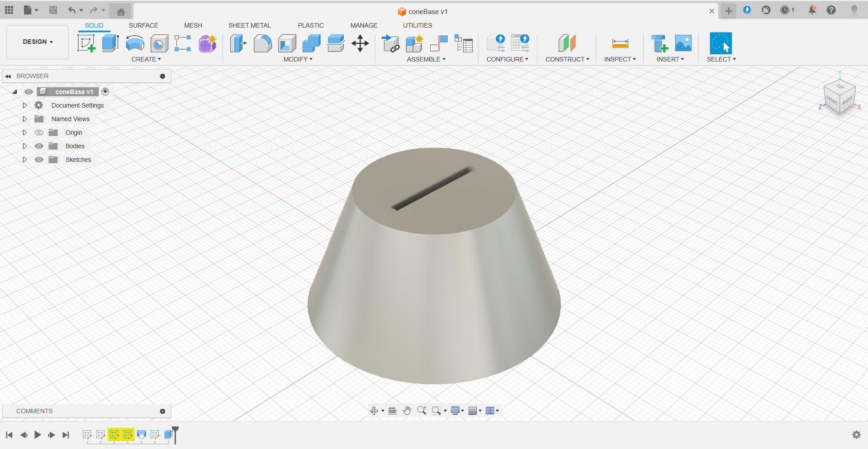Play the timeline

tap(38, 435)
